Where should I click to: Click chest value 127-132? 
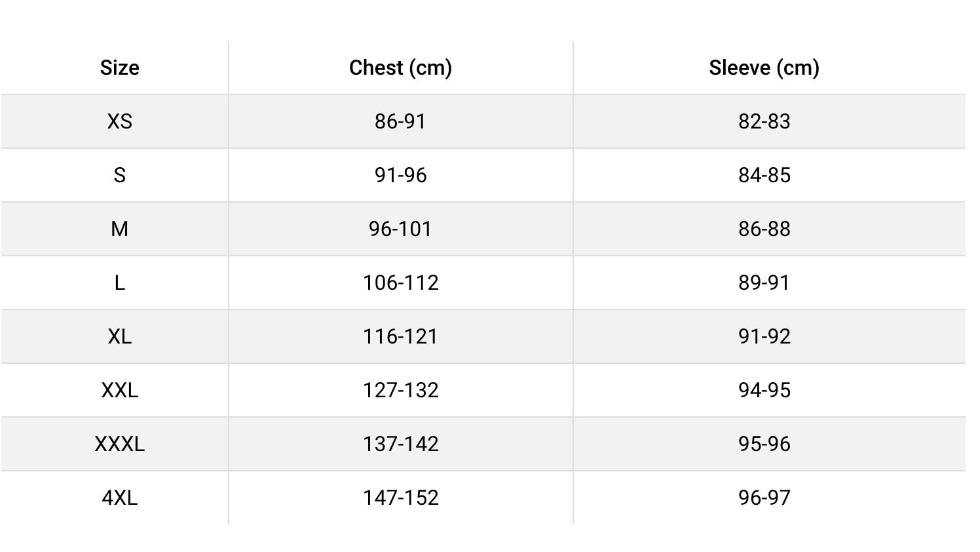pyautogui.click(x=400, y=390)
